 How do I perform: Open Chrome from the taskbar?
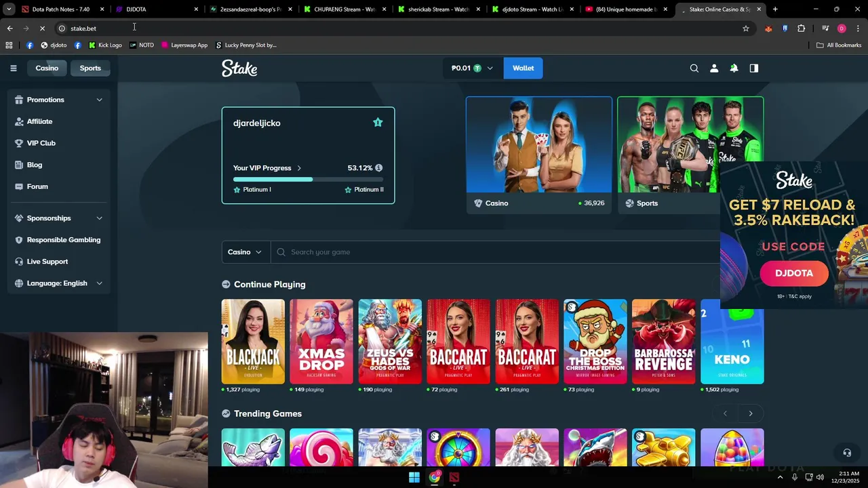pyautogui.click(x=434, y=477)
